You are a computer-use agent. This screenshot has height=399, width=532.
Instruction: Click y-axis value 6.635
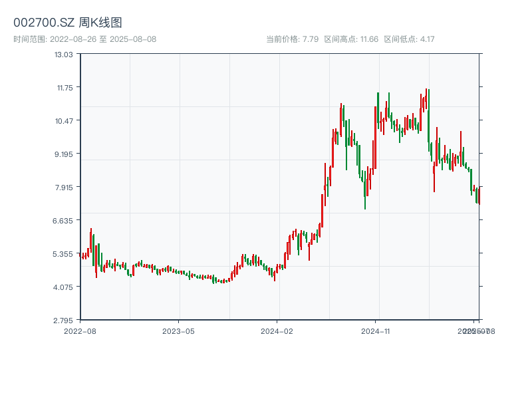(63, 221)
